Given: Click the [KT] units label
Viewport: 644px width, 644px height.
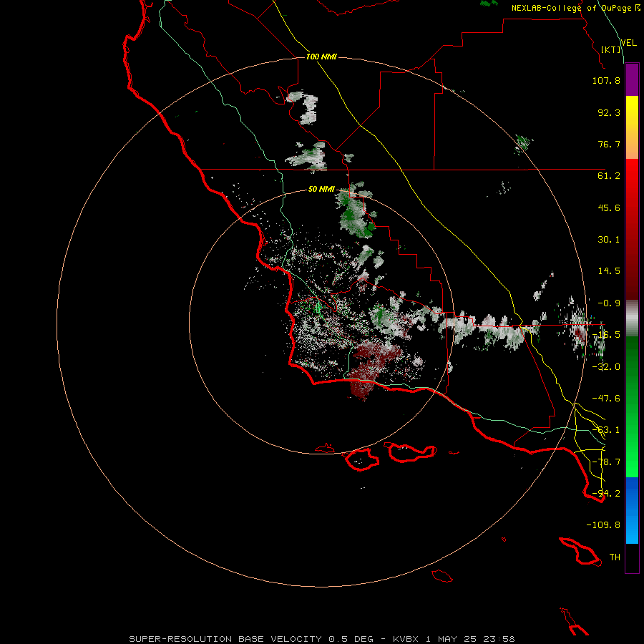Looking at the screenshot, I should (611, 49).
